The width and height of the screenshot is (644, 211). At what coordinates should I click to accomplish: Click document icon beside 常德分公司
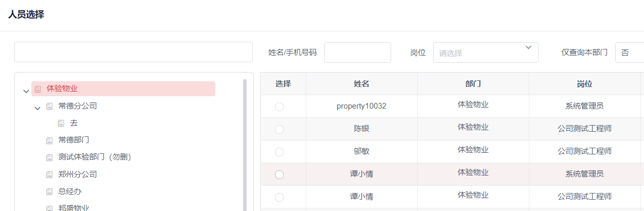(49, 107)
